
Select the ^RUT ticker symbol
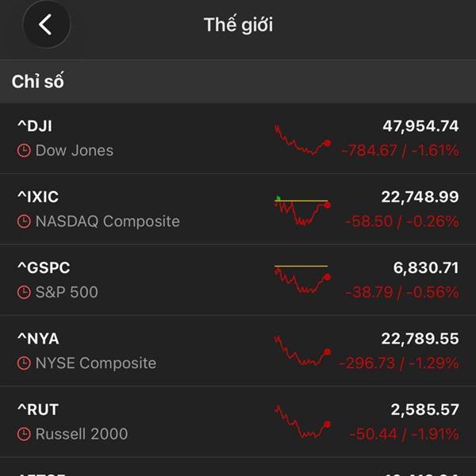tap(37, 409)
